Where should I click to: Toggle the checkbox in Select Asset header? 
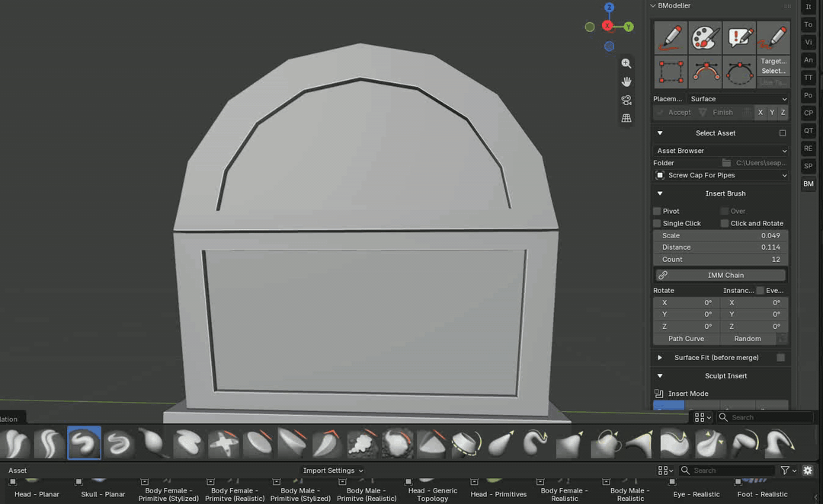pyautogui.click(x=783, y=133)
